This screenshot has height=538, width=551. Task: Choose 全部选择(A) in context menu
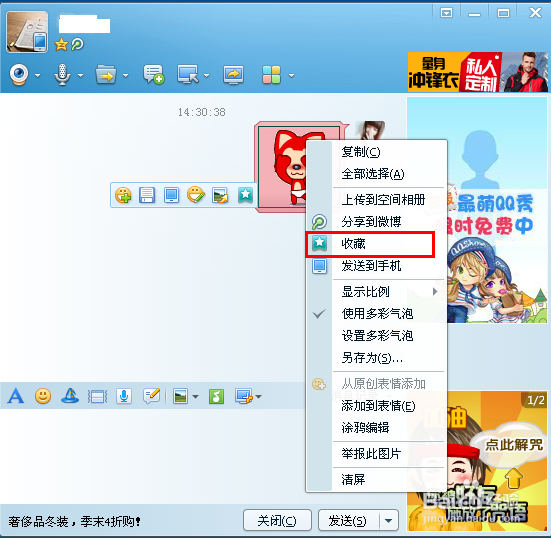[377, 174]
